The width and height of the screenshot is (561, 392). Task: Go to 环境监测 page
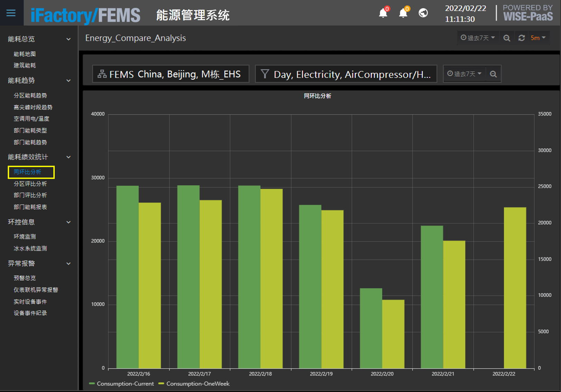25,236
